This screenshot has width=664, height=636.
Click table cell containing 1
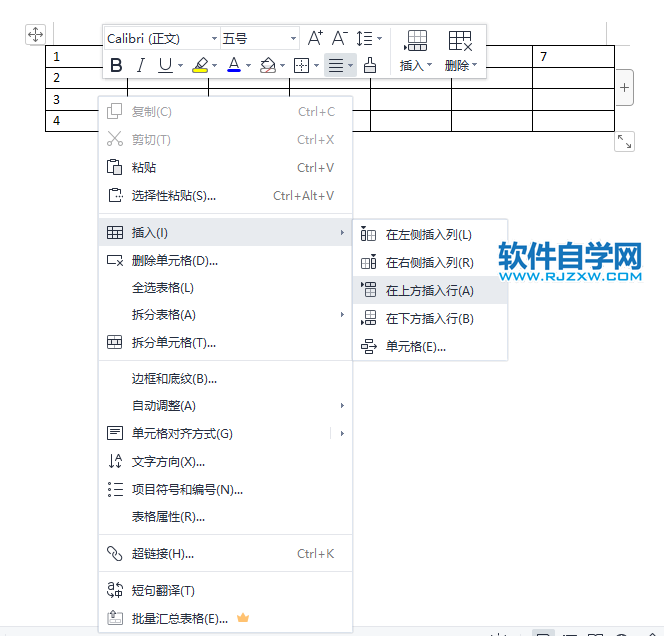[74, 57]
